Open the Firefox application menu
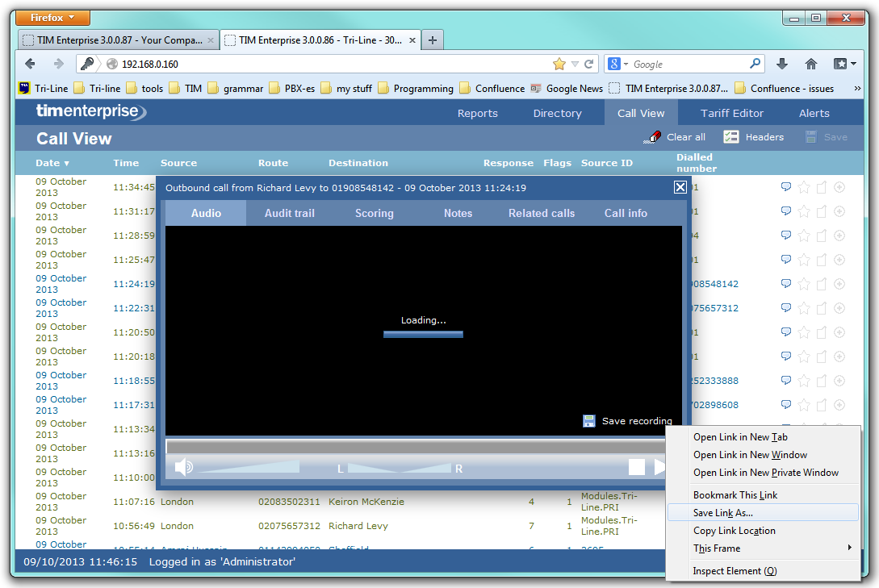 click(x=52, y=18)
